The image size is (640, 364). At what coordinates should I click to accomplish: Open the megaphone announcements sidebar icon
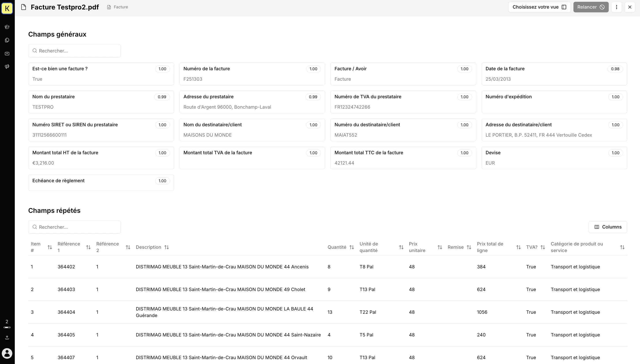[x=7, y=67]
